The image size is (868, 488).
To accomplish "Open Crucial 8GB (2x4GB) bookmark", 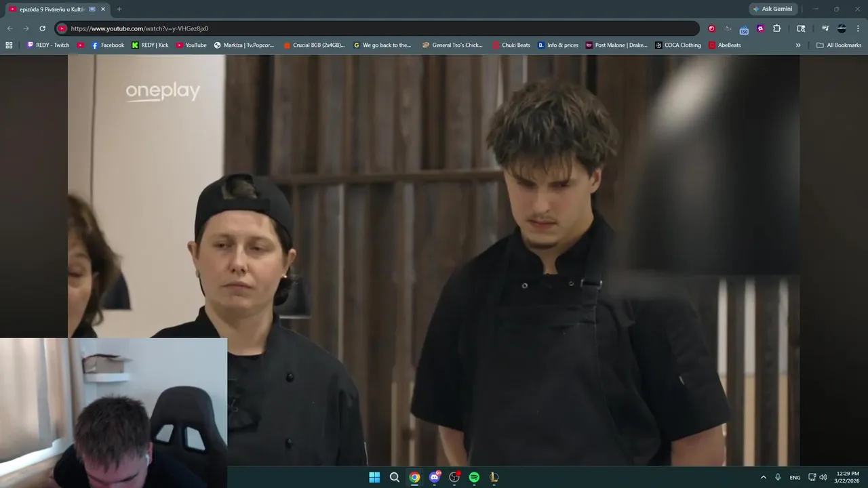I will 314,45.
